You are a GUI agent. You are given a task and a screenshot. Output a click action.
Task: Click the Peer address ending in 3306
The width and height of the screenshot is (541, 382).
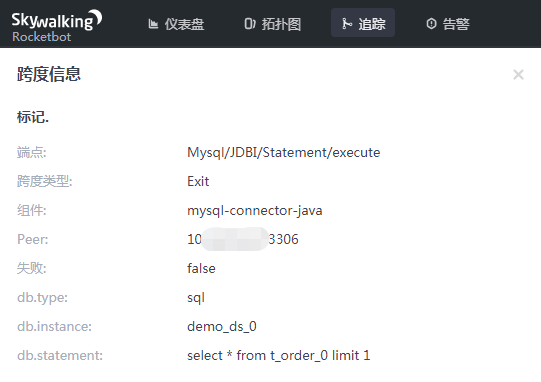[243, 239]
